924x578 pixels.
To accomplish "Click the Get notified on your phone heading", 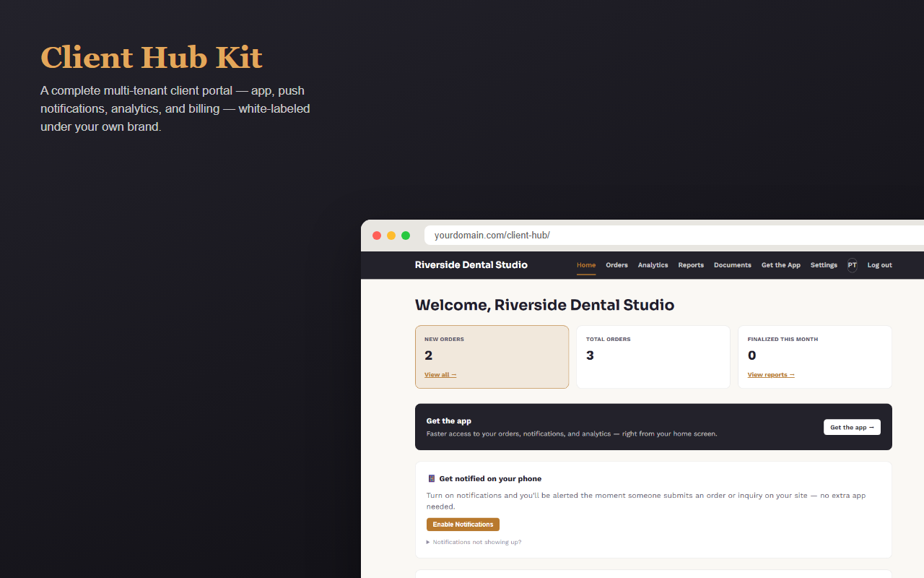I will click(490, 478).
